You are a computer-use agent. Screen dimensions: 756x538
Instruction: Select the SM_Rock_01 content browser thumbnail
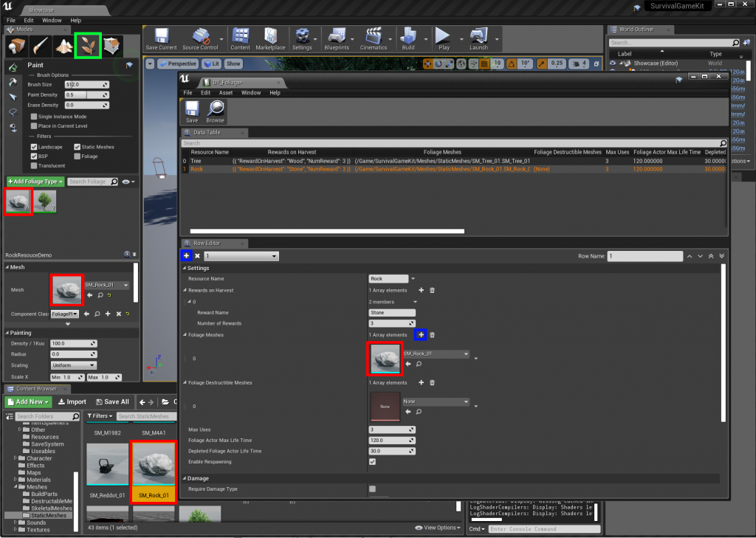coord(154,464)
